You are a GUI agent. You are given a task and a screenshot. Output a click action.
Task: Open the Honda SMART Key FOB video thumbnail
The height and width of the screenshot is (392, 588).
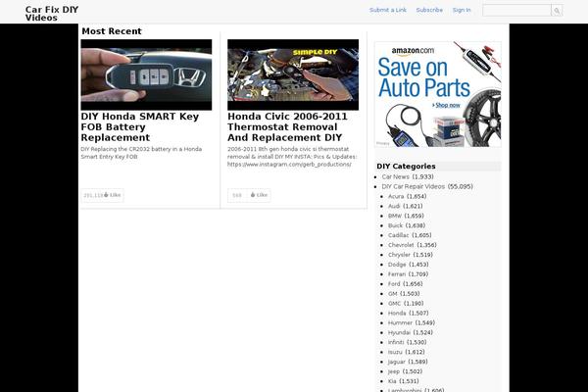146,74
